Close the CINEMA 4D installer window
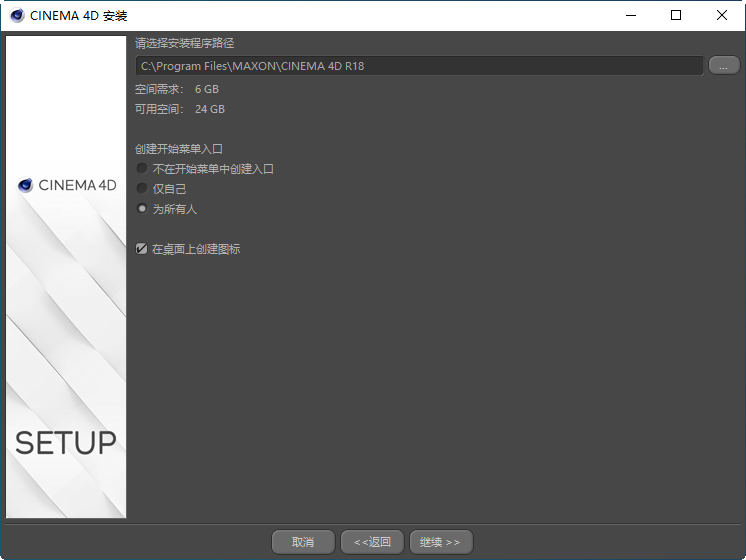 tap(722, 15)
